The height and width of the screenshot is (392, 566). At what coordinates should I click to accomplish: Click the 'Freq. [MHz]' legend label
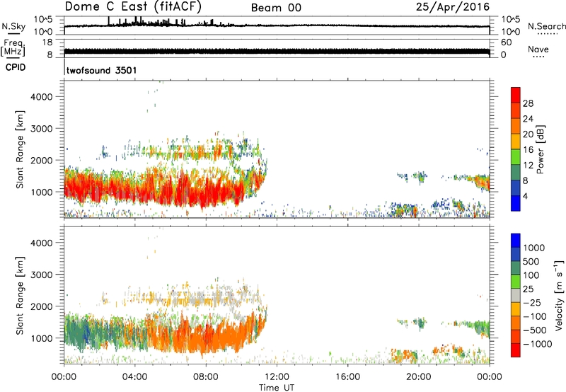point(13,48)
